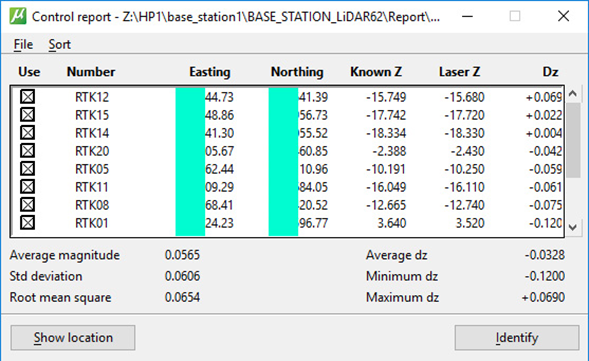
Task: Click the Known Z value 3.640
Action: 391,223
